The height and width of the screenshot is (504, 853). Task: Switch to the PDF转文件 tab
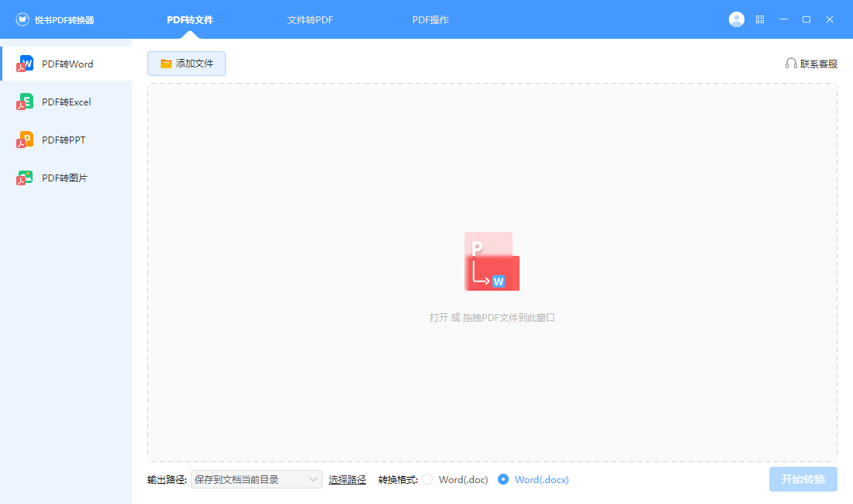tap(191, 19)
